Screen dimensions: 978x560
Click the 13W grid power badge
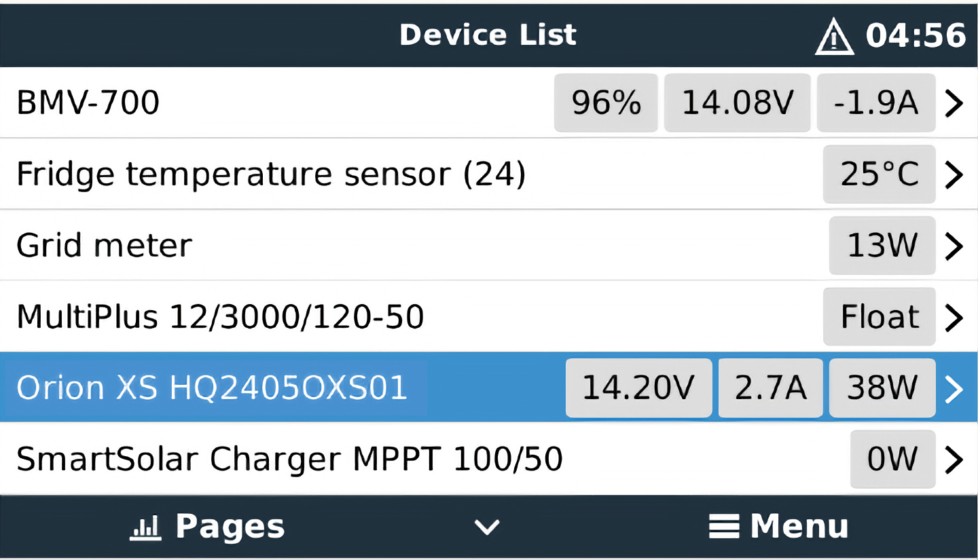click(882, 245)
